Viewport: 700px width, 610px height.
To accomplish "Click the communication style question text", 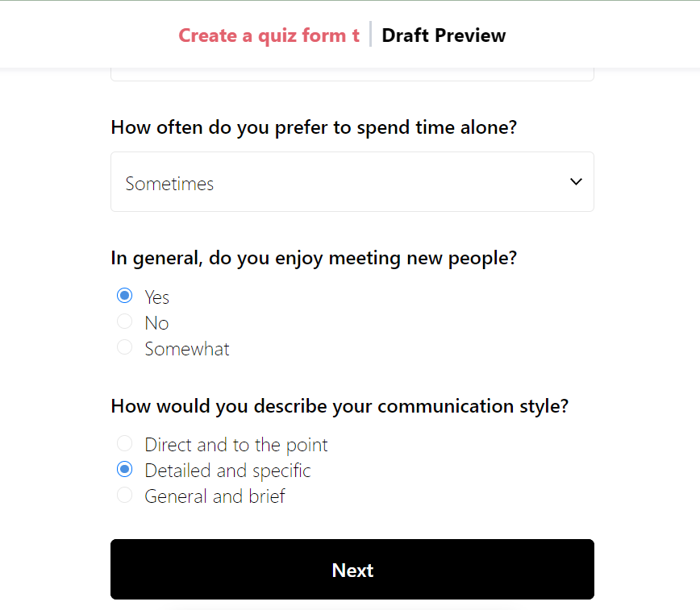I will coord(340,405).
